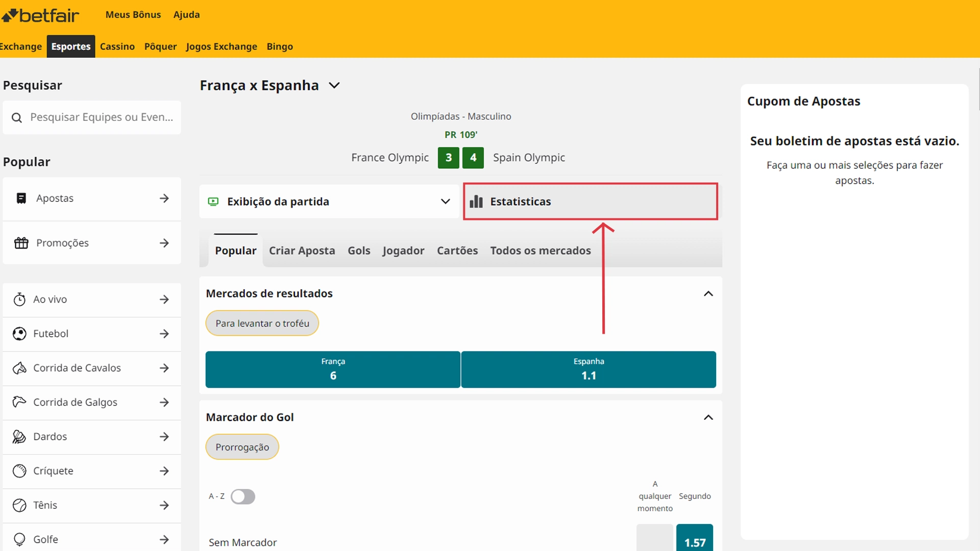The image size is (980, 551).
Task: Select the Para levantar o troféu chip
Action: [262, 323]
